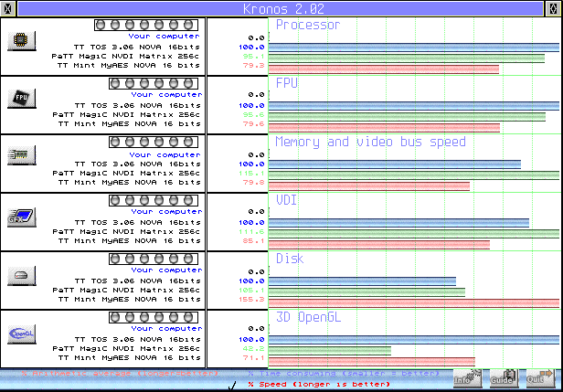The width and height of the screenshot is (563, 392).
Task: Click the Disk score 105.1
Action: [x=251, y=290]
